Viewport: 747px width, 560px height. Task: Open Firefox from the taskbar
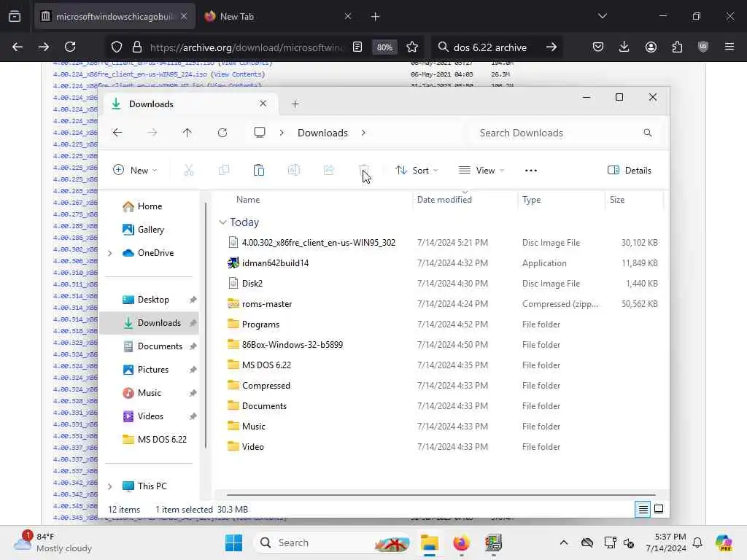tap(461, 542)
